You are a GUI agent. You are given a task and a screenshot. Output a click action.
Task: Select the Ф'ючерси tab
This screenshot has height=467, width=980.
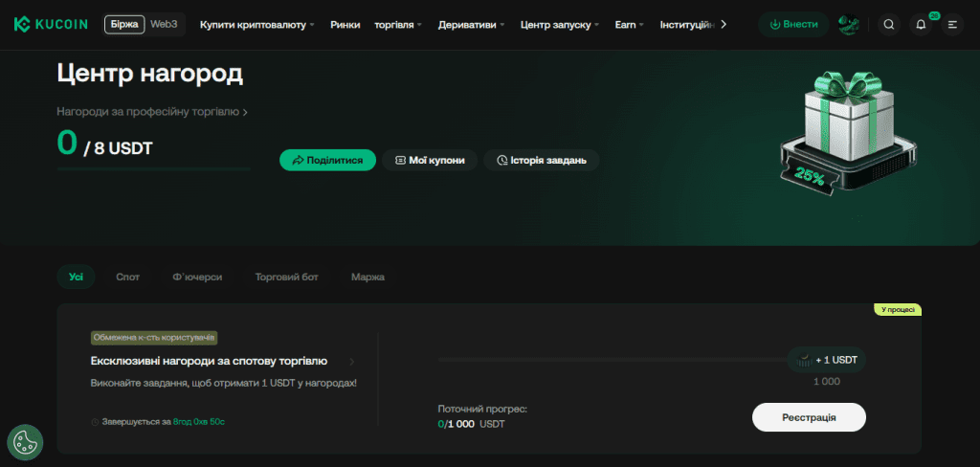[197, 277]
